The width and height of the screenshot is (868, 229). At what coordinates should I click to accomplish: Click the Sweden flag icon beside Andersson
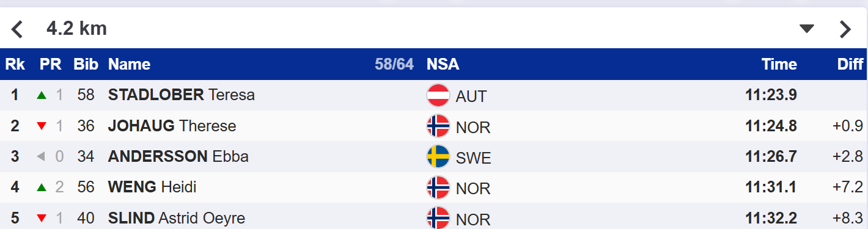(438, 157)
